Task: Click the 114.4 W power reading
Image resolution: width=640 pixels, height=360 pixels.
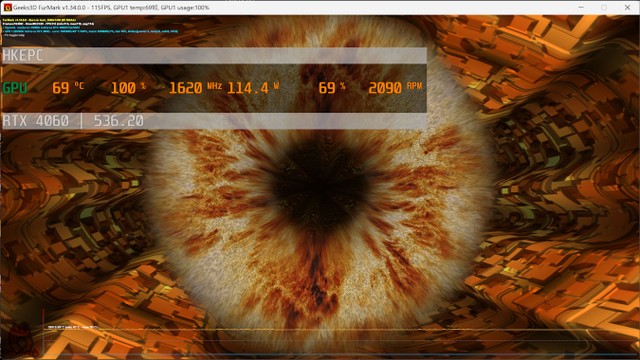Action: 253,88
